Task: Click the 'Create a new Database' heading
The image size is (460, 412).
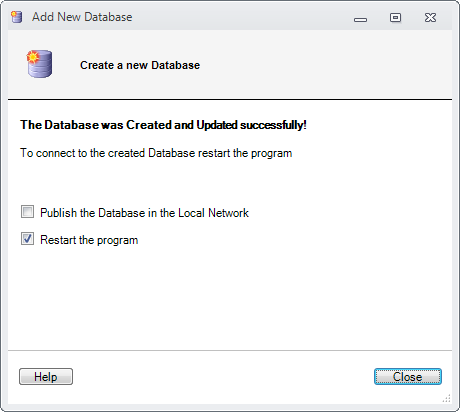Action: pyautogui.click(x=140, y=65)
